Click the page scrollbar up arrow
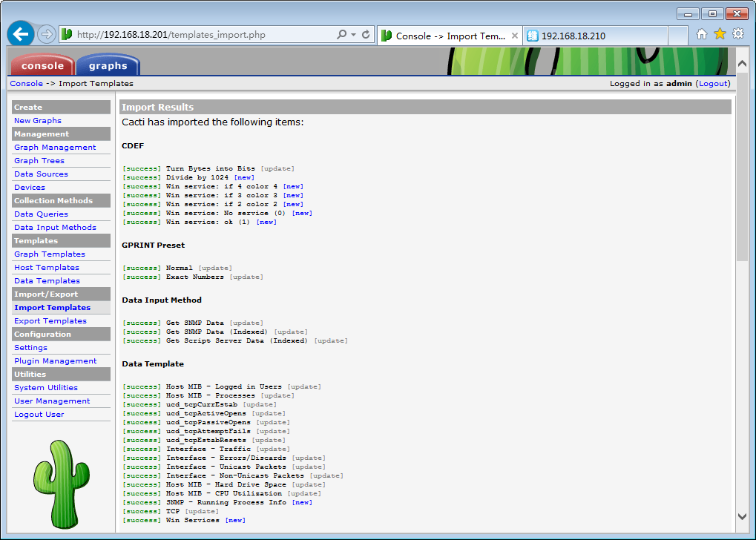Image resolution: width=756 pixels, height=540 pixels. 742,64
